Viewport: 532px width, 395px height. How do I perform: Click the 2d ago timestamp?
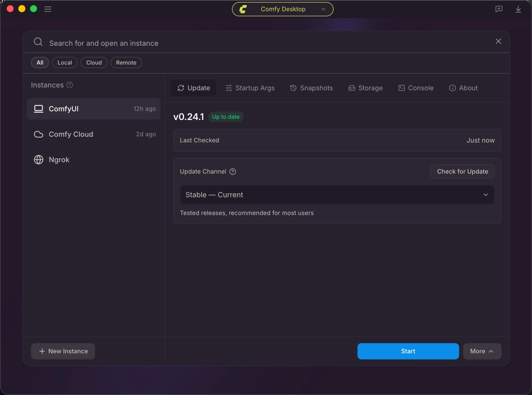coord(146,134)
